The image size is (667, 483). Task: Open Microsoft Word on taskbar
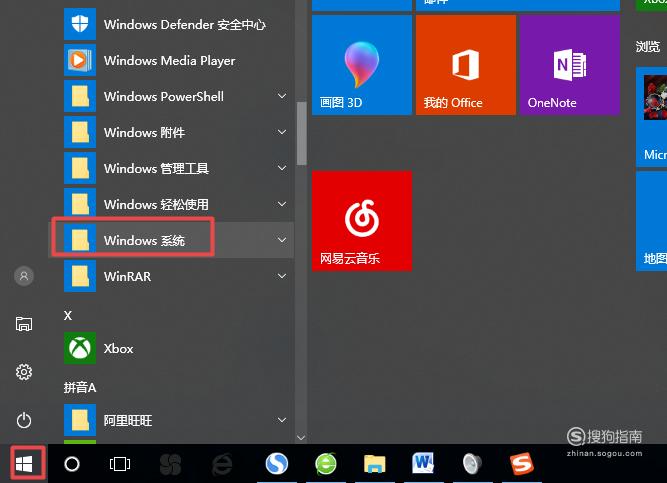(423, 463)
